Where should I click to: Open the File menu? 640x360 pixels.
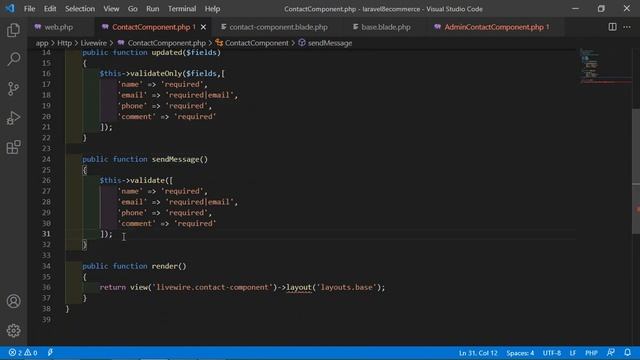click(x=29, y=9)
